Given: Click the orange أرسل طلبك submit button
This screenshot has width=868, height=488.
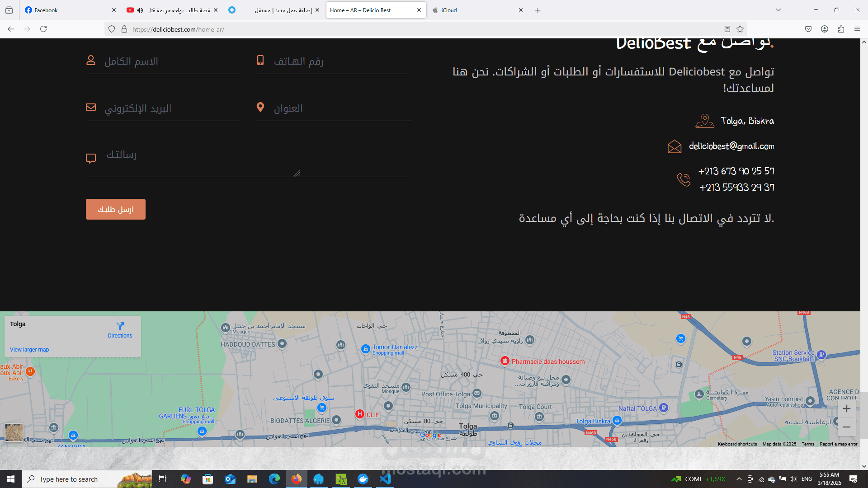Looking at the screenshot, I should point(116,209).
